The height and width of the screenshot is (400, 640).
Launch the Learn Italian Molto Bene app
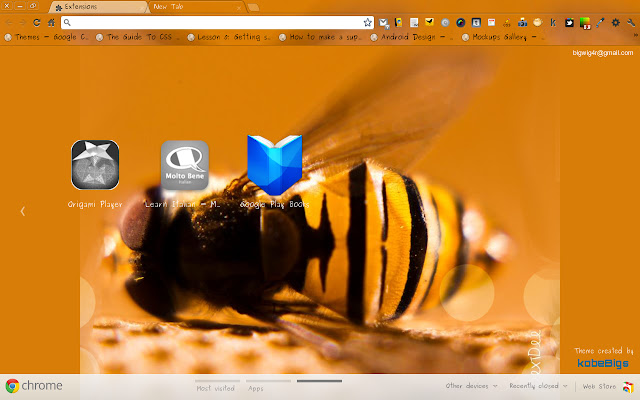click(185, 165)
